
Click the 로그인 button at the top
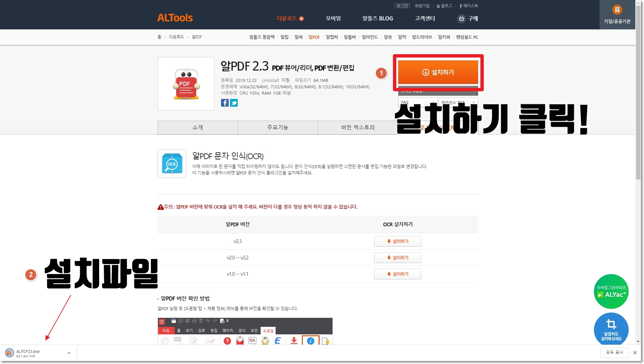tap(402, 6)
